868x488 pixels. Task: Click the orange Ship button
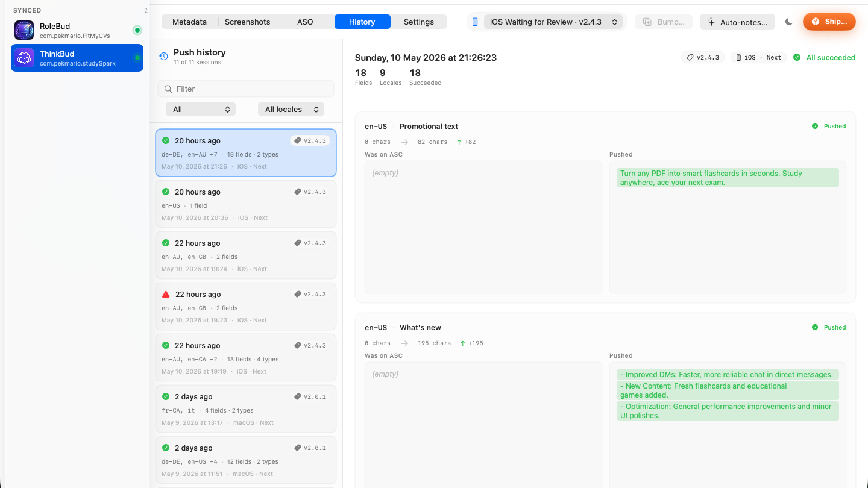click(829, 22)
